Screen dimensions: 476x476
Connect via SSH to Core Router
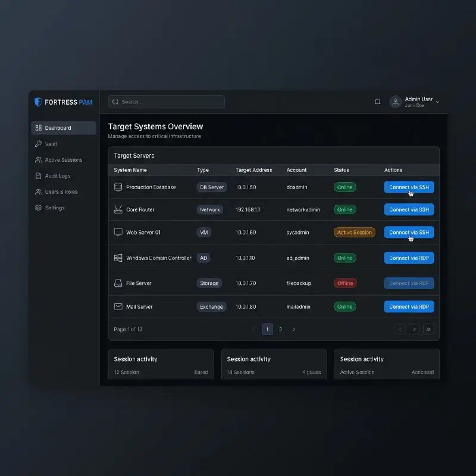409,209
